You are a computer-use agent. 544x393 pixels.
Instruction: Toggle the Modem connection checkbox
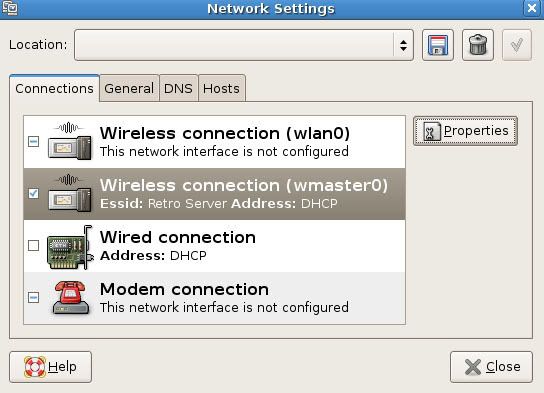(33, 297)
